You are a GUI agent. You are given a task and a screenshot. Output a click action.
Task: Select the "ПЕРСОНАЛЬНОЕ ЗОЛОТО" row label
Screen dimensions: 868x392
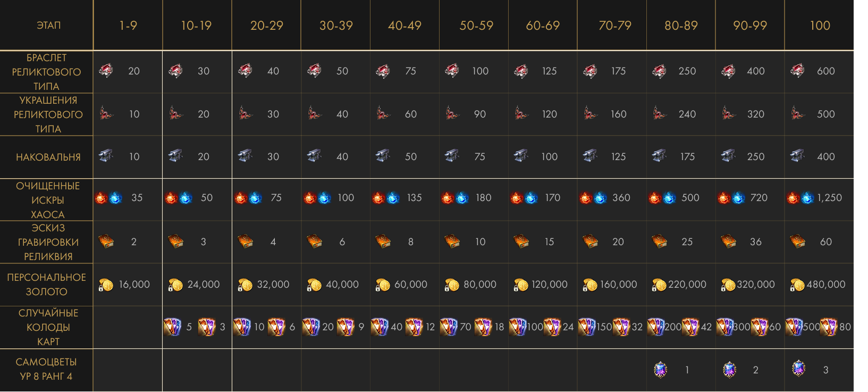[47, 285]
